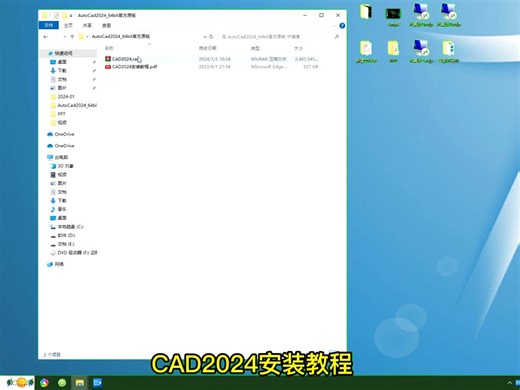Open 下载 under This PC
Viewport: 520px width, 390px height.
[62, 201]
